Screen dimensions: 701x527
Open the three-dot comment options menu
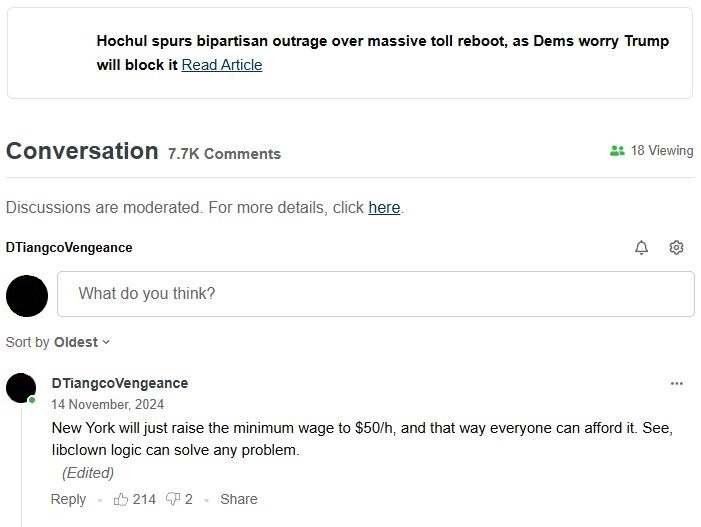click(x=676, y=384)
